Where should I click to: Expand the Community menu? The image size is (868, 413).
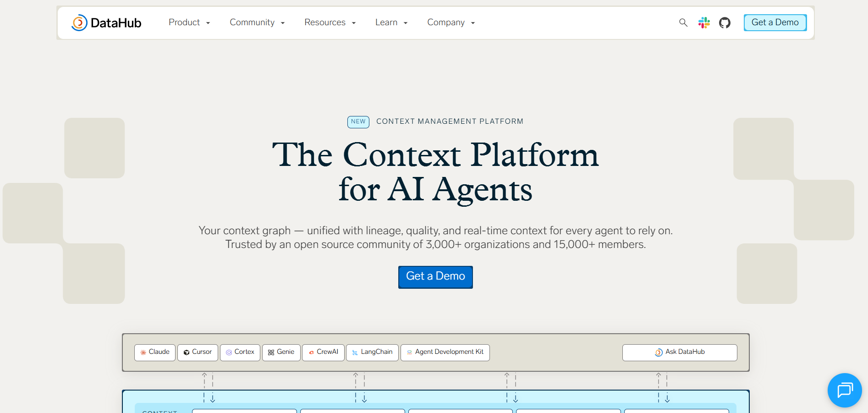click(257, 22)
